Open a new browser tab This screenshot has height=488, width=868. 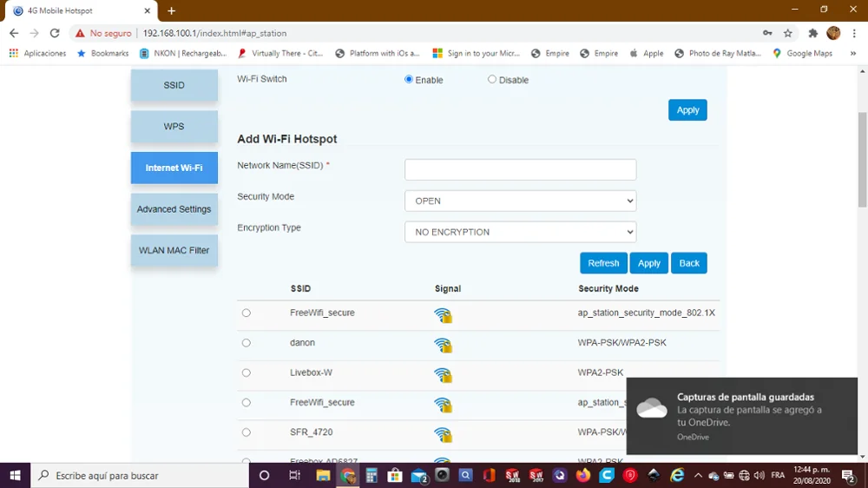pos(171,10)
